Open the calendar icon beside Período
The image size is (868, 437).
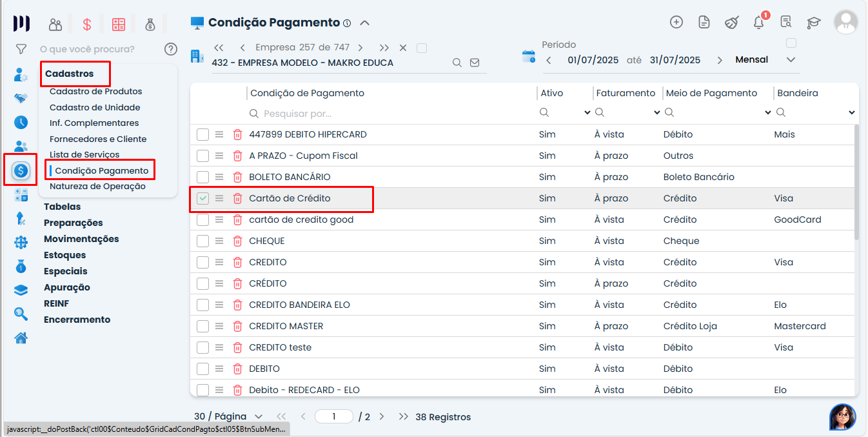point(529,56)
